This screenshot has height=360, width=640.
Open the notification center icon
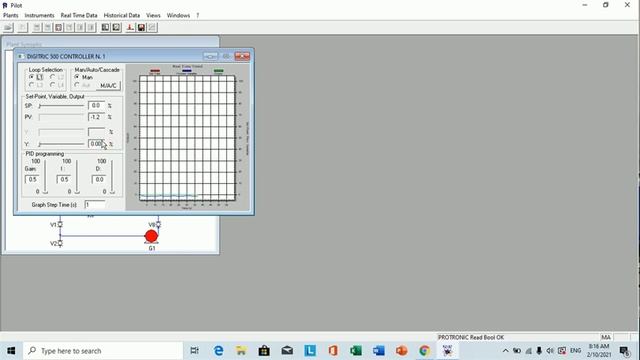[x=624, y=351]
